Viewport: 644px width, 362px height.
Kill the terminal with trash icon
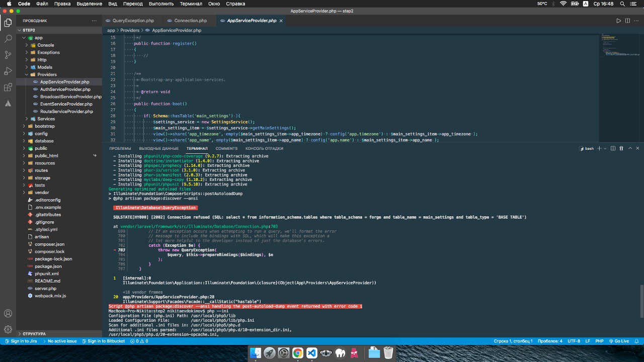point(622,148)
